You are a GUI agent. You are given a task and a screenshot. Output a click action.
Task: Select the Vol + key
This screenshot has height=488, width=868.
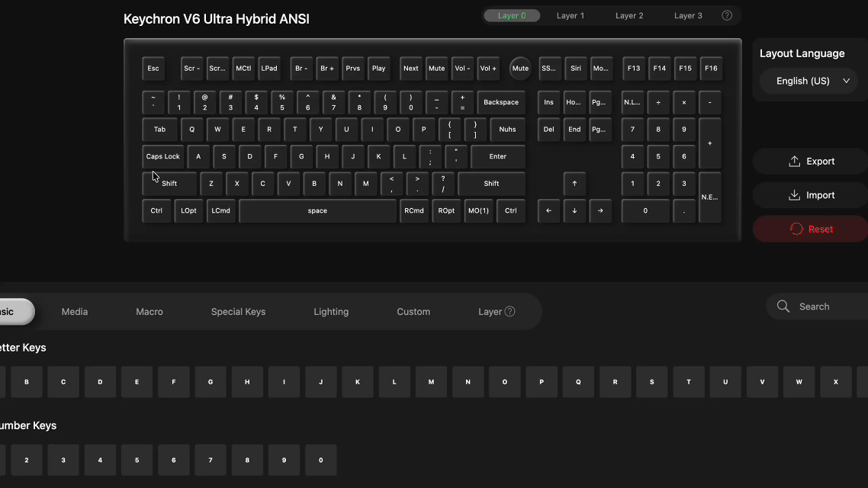tap(488, 69)
